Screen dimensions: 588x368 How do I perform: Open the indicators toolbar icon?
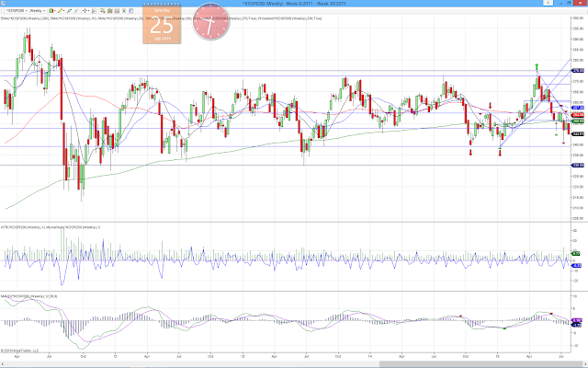[x=117, y=11]
